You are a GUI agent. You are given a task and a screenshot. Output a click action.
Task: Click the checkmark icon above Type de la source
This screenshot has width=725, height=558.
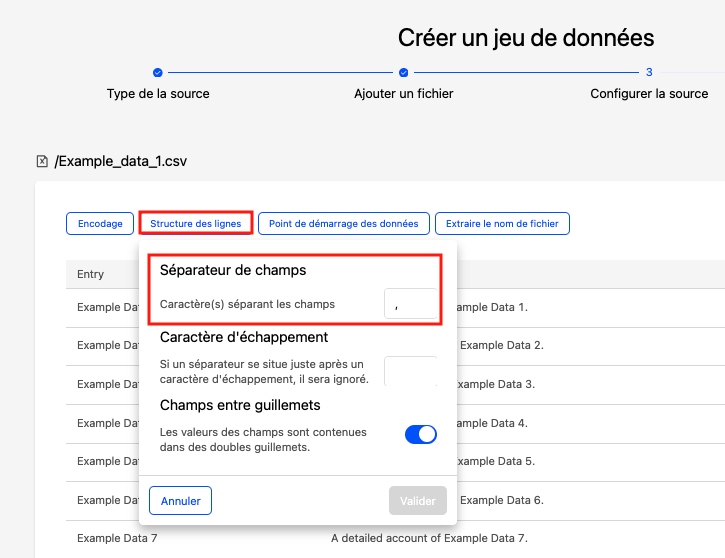pos(158,72)
